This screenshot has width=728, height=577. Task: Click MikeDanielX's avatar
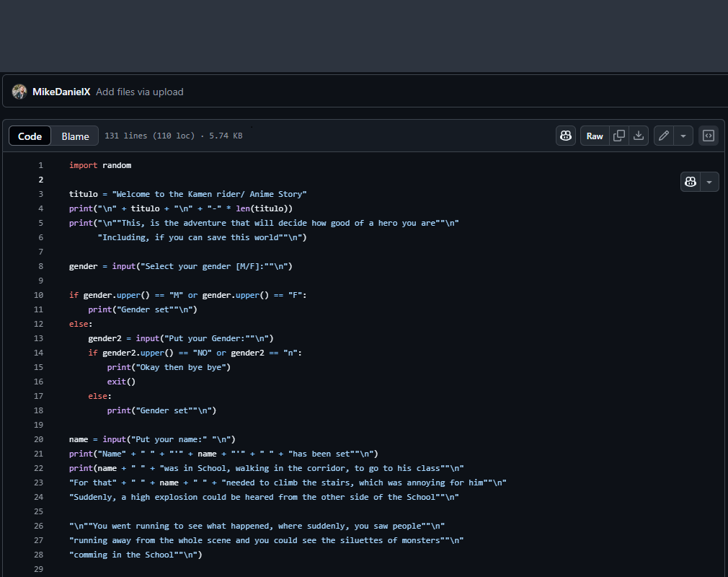click(19, 92)
